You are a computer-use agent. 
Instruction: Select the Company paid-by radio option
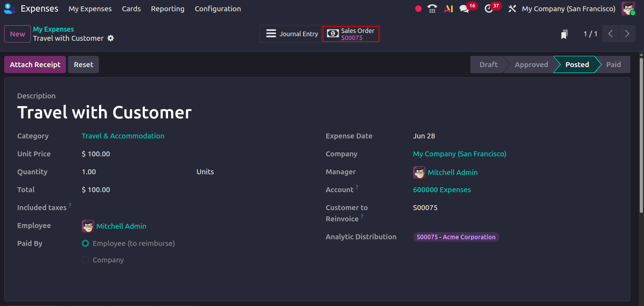(85, 260)
